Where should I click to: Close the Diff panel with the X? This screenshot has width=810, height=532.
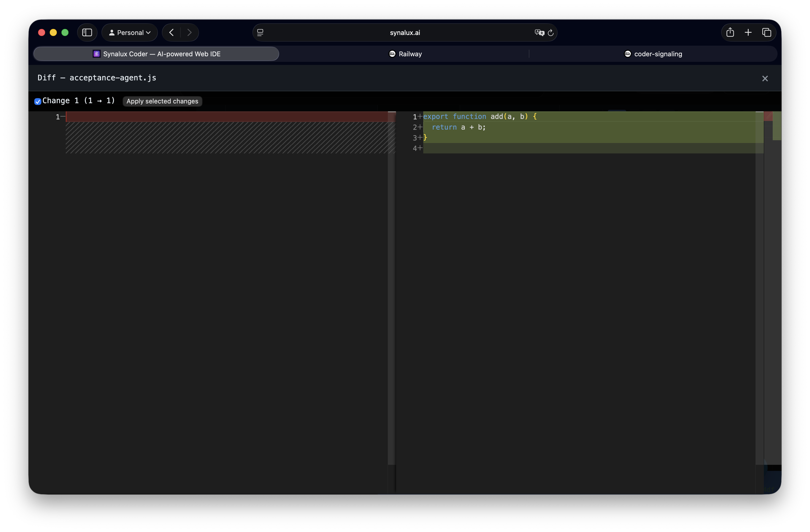[x=765, y=79]
